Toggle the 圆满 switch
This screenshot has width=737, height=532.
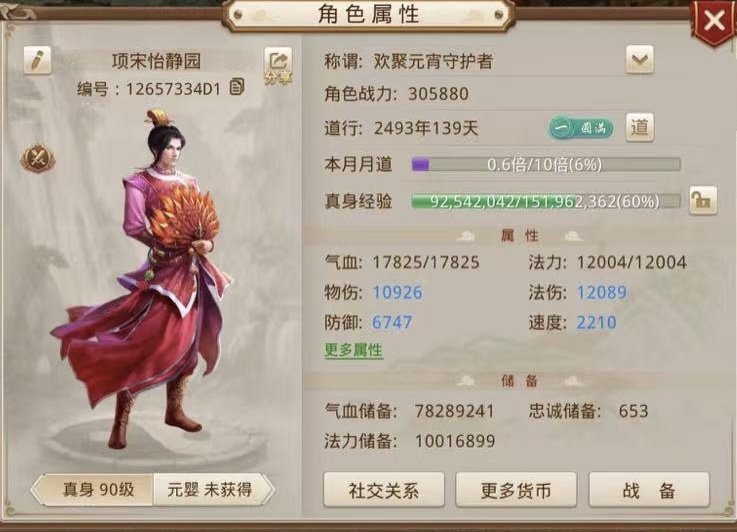[x=580, y=128]
